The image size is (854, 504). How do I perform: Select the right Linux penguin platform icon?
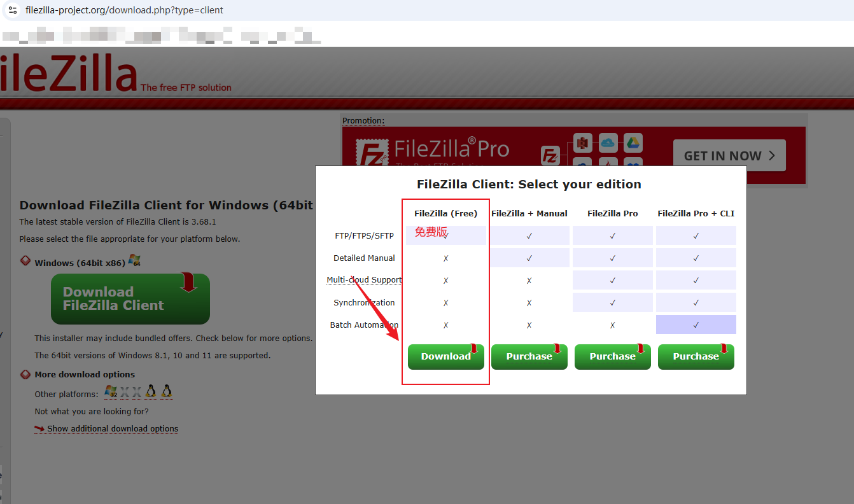pyautogui.click(x=167, y=391)
